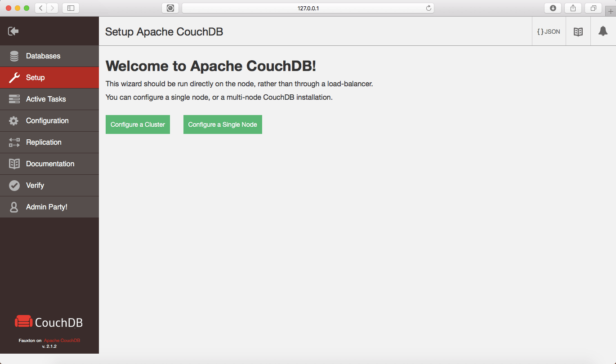This screenshot has height=364, width=616.
Task: Open the Safari share menu
Action: coord(573,8)
